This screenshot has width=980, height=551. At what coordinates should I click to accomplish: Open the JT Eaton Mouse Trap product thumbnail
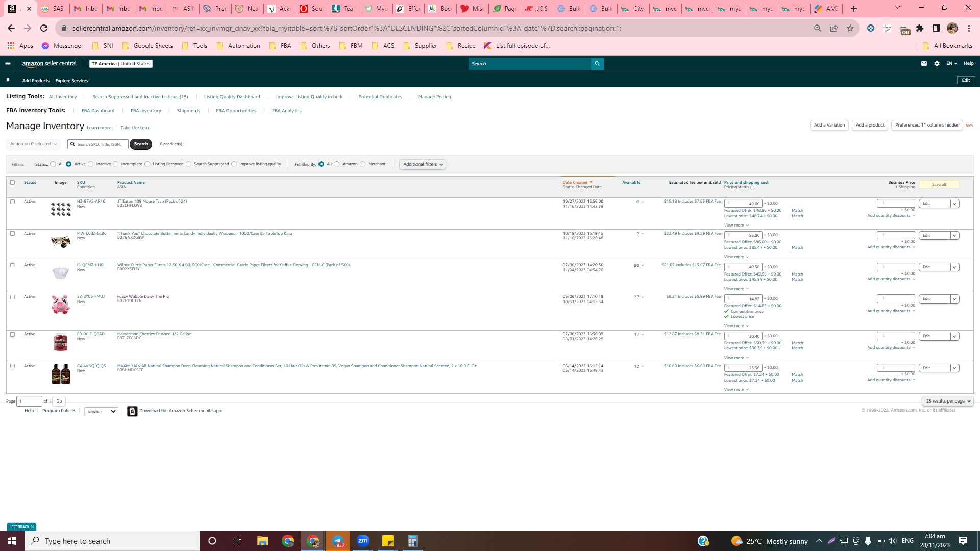coord(61,209)
